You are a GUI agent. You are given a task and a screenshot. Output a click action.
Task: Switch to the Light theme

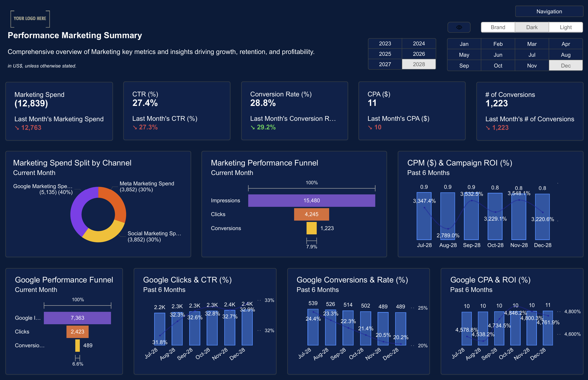566,27
